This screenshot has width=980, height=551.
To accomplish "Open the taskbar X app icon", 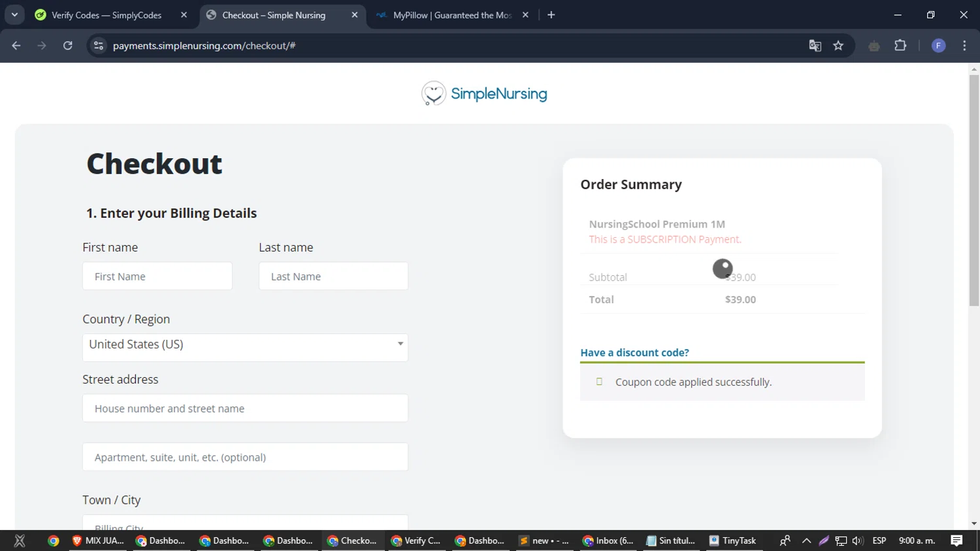I will click(20, 541).
